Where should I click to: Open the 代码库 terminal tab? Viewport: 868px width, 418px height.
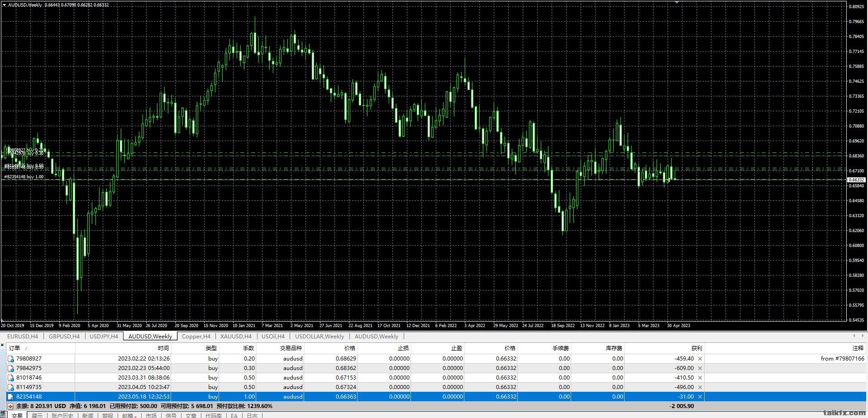tap(214, 415)
